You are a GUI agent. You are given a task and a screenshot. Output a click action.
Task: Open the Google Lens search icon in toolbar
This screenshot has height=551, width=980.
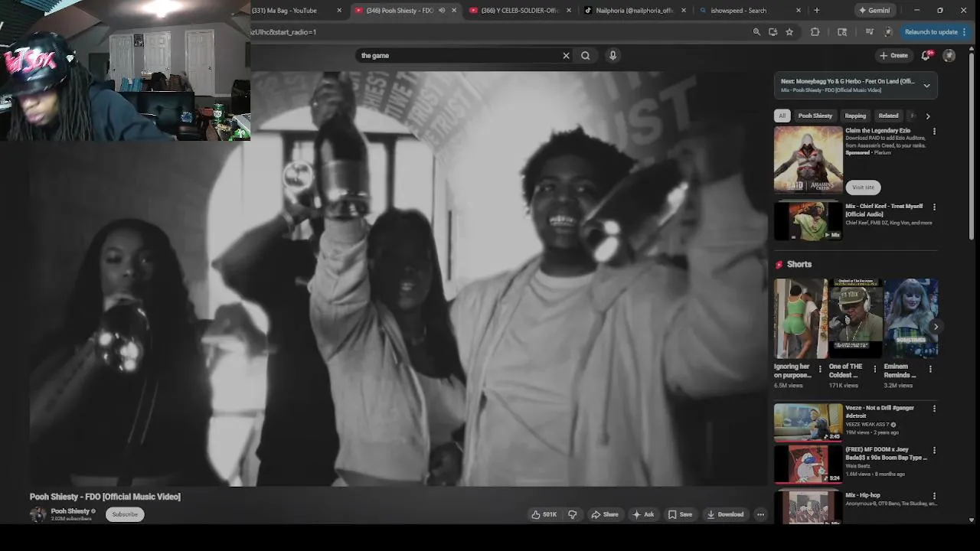pos(842,32)
